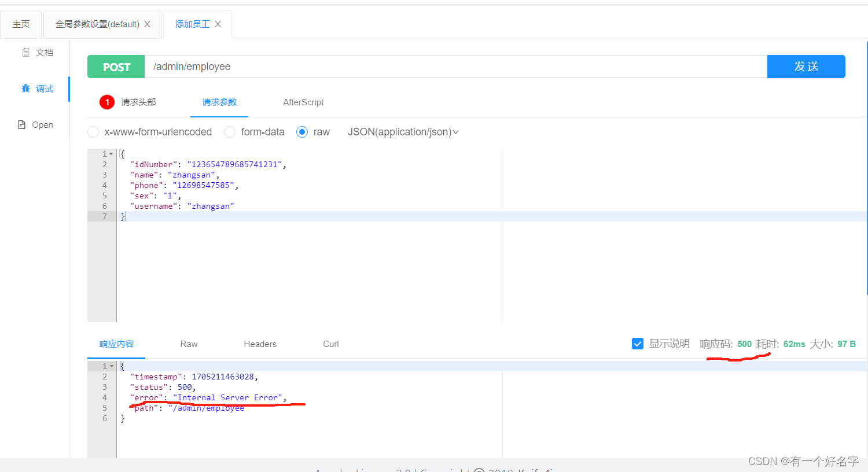Click the response path "/admin/employee" value
868x472 pixels.
(206, 408)
